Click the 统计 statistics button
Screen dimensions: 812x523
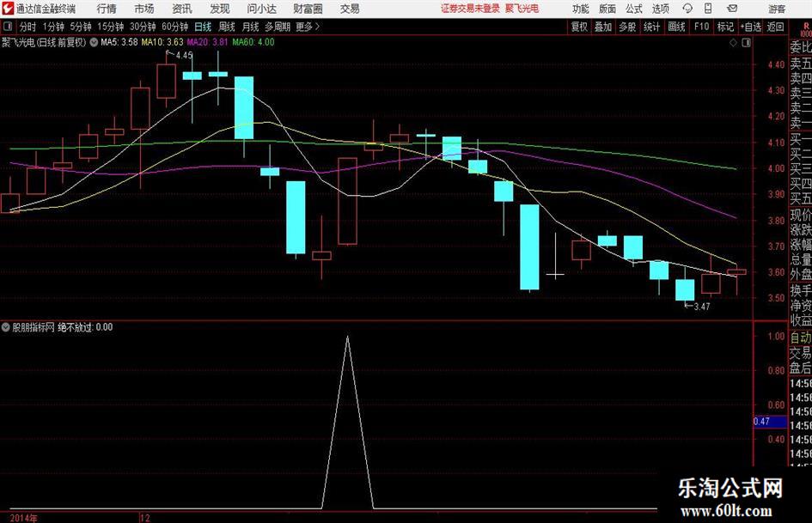[651, 27]
